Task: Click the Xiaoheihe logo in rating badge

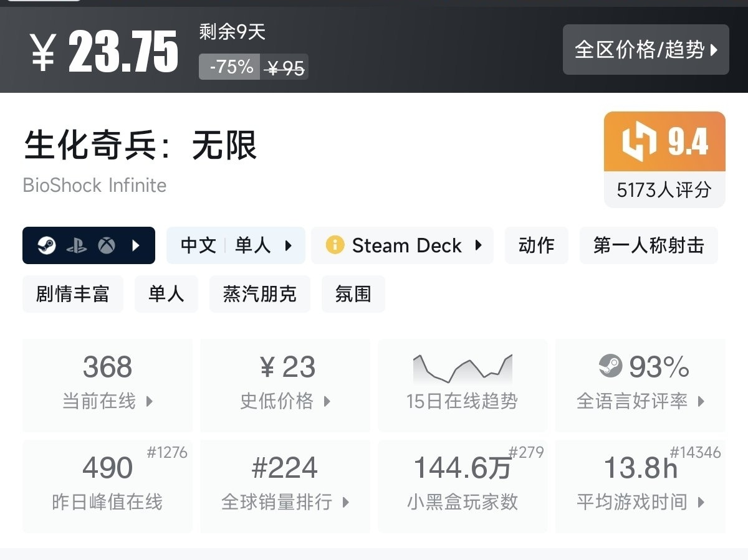Action: click(640, 142)
